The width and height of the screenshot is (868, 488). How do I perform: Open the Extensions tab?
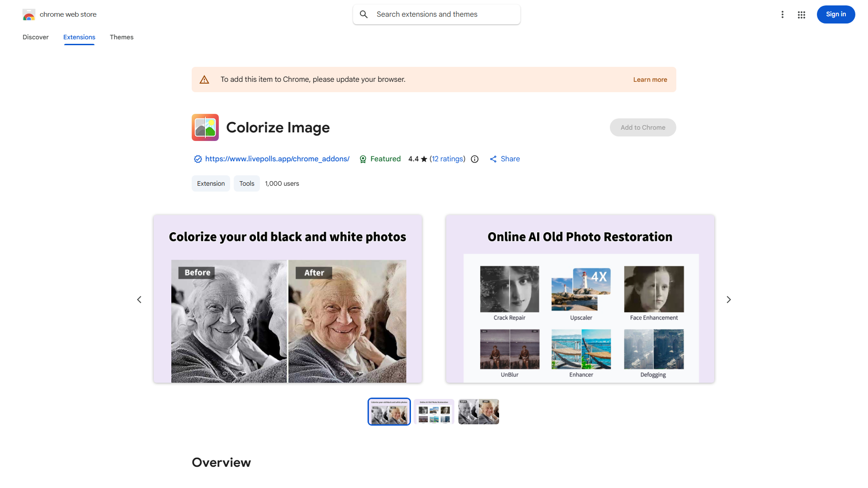(79, 37)
